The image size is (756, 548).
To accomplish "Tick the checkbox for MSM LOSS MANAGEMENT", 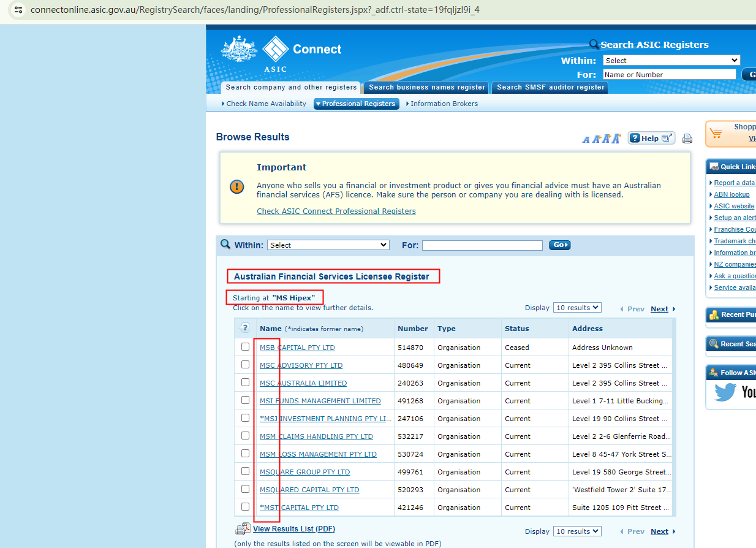I will [x=245, y=453].
